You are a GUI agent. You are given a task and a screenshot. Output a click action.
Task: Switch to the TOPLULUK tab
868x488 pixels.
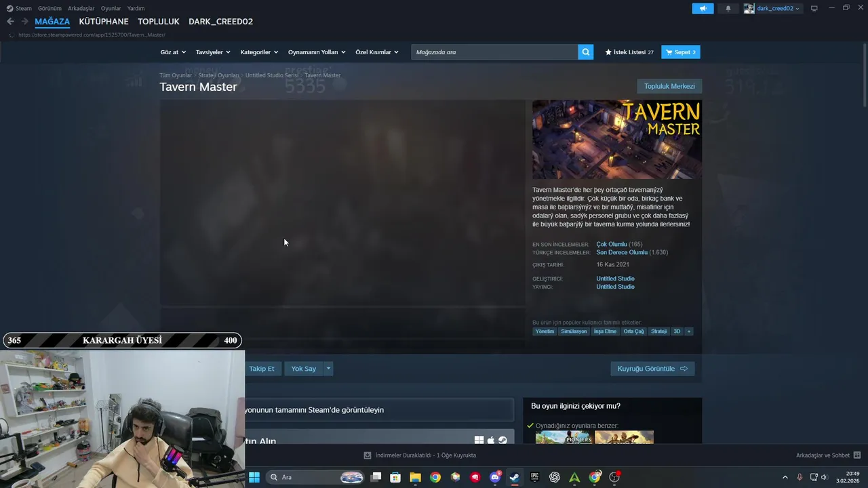[159, 22]
